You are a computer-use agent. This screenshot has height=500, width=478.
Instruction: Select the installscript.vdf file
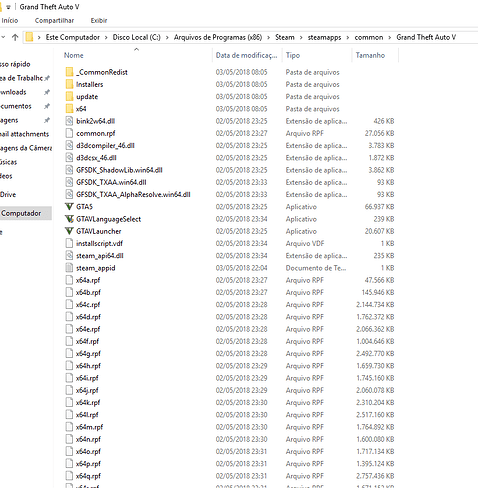[230, 243]
